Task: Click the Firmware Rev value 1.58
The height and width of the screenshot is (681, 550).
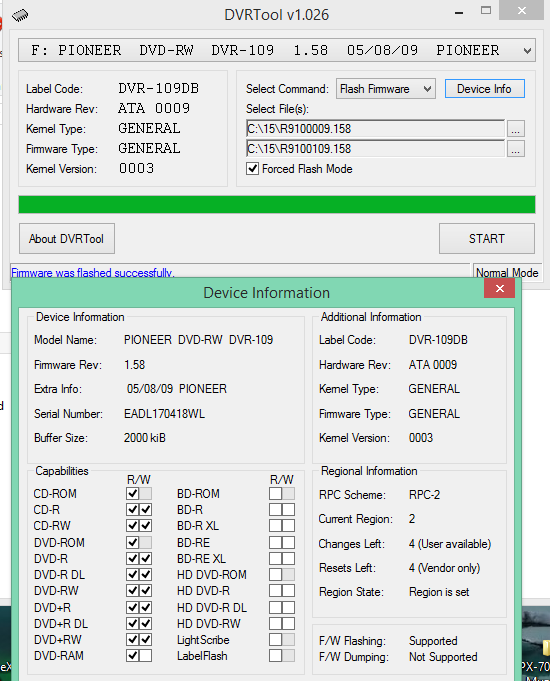Action: click(x=135, y=364)
